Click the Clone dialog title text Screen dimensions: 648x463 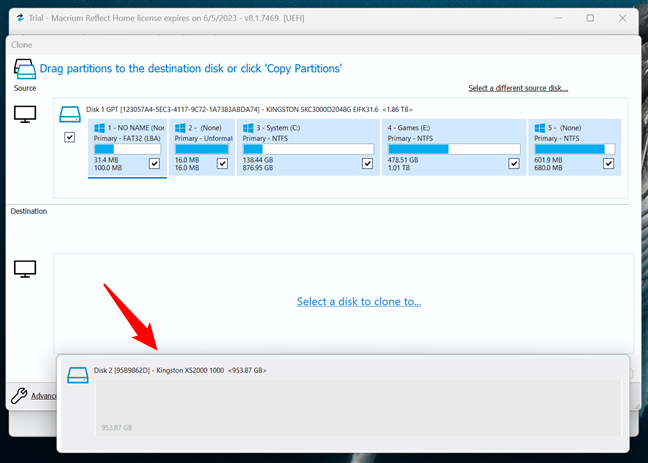pos(21,45)
